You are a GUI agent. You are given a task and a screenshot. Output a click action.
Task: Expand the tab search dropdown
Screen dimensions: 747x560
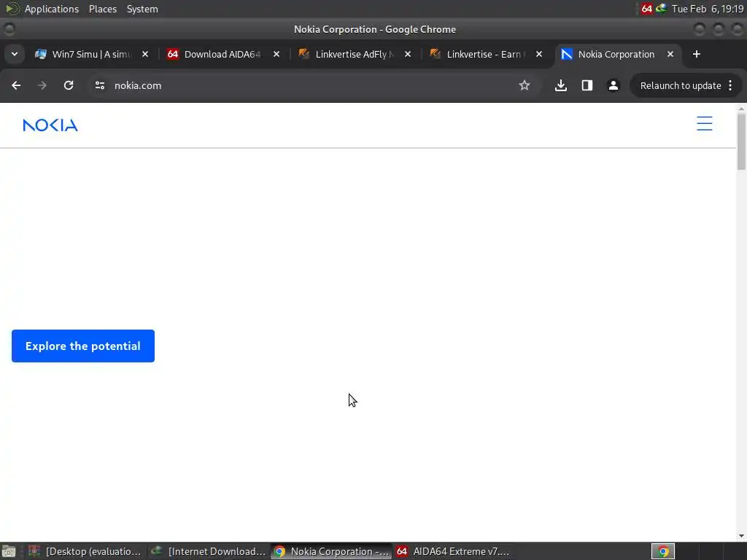[15, 54]
